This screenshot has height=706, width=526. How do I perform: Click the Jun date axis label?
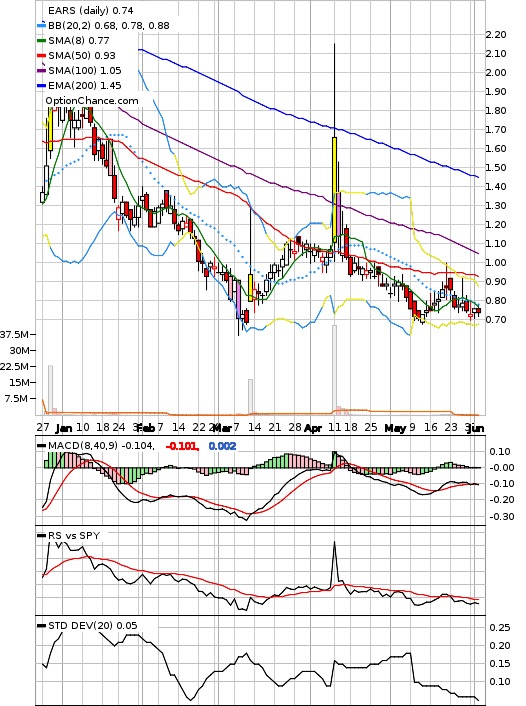476,428
